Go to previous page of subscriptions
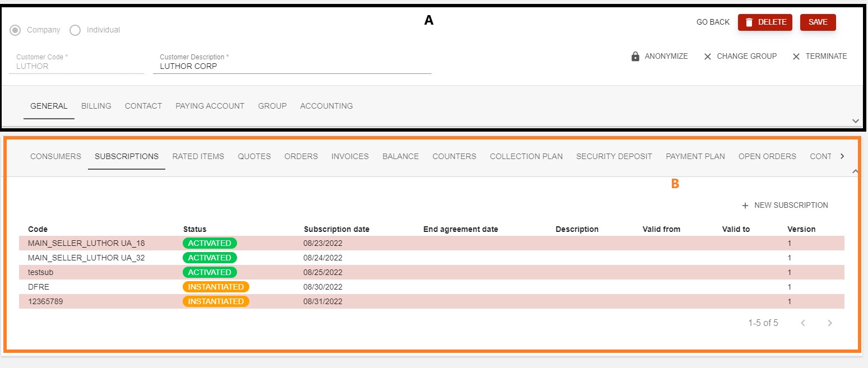The image size is (868, 368). coord(803,323)
